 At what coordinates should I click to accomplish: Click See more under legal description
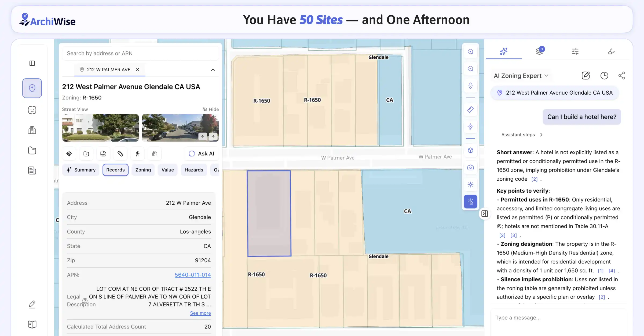pos(200,313)
